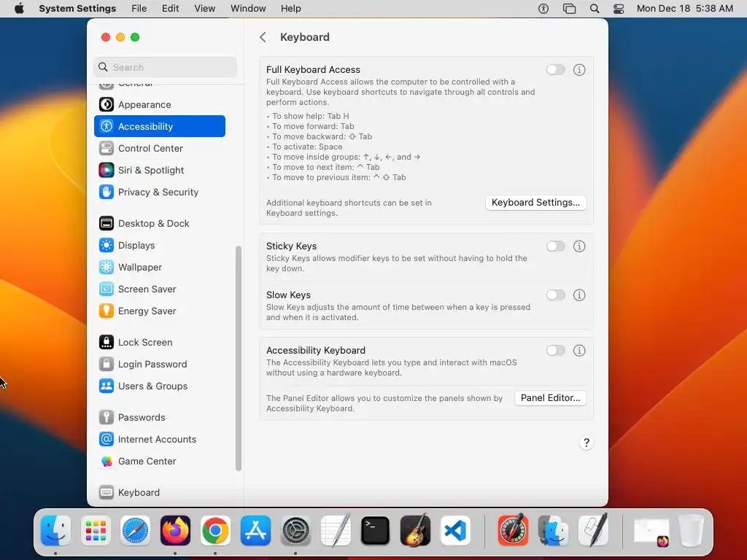
Task: Open the Panel Editor… button
Action: point(550,398)
